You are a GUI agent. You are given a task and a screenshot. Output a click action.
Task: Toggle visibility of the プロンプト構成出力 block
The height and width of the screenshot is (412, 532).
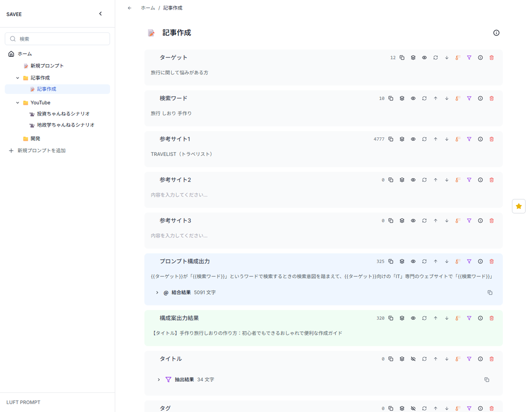413,262
